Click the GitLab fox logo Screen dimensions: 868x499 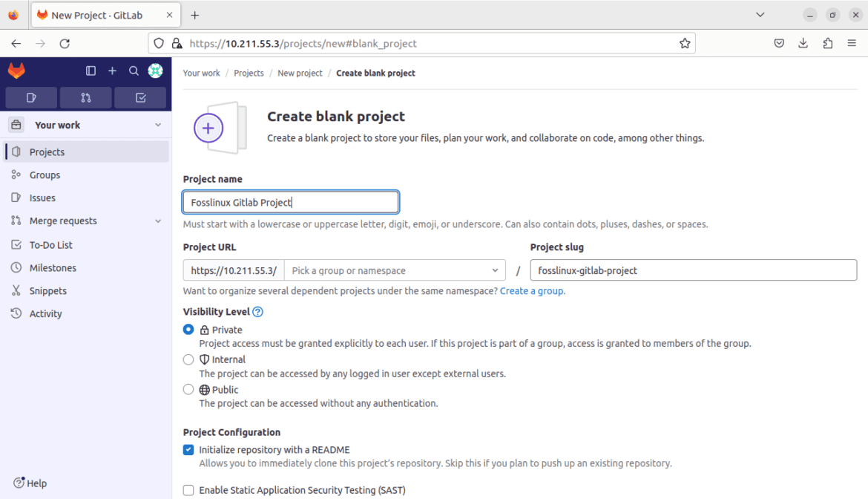click(16, 71)
